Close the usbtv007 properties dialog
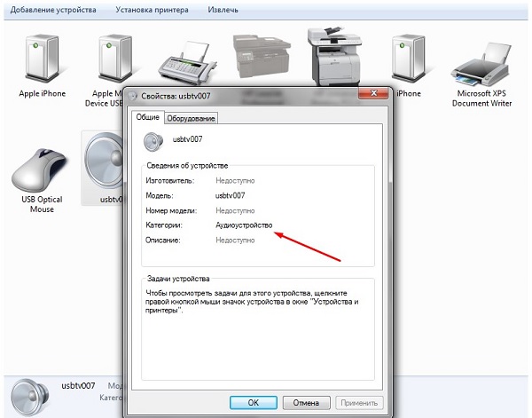The height and width of the screenshot is (418, 532). click(x=373, y=93)
